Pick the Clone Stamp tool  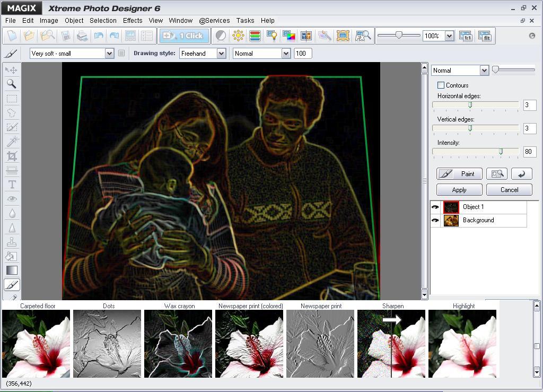(x=12, y=242)
